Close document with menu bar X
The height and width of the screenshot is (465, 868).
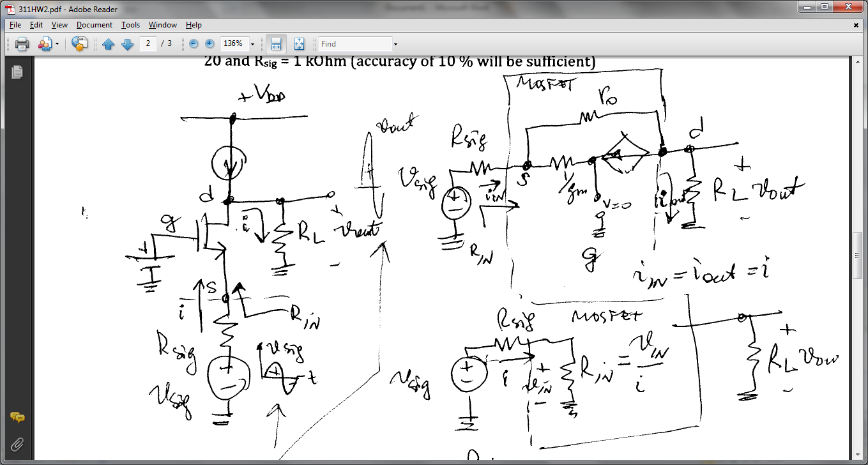pyautogui.click(x=857, y=25)
